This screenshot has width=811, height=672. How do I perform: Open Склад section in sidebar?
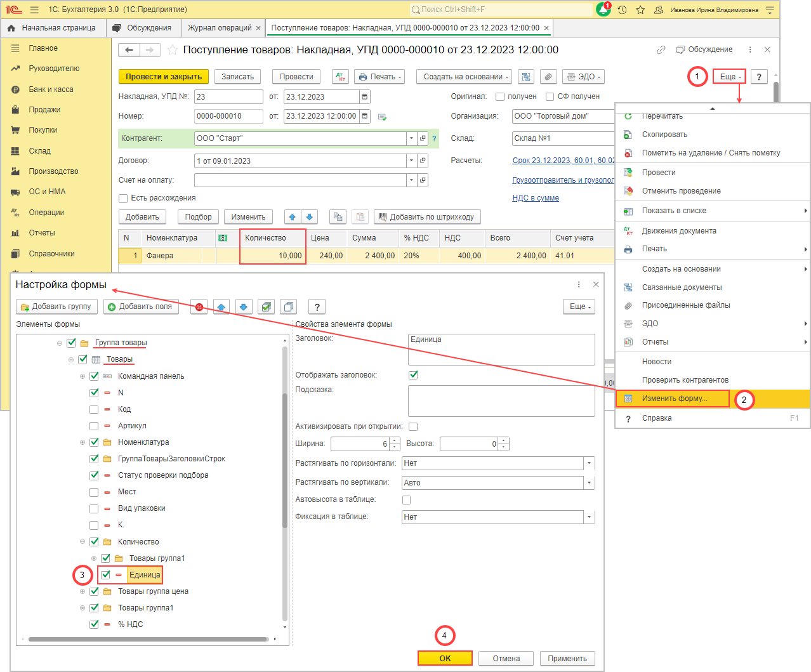[39, 151]
